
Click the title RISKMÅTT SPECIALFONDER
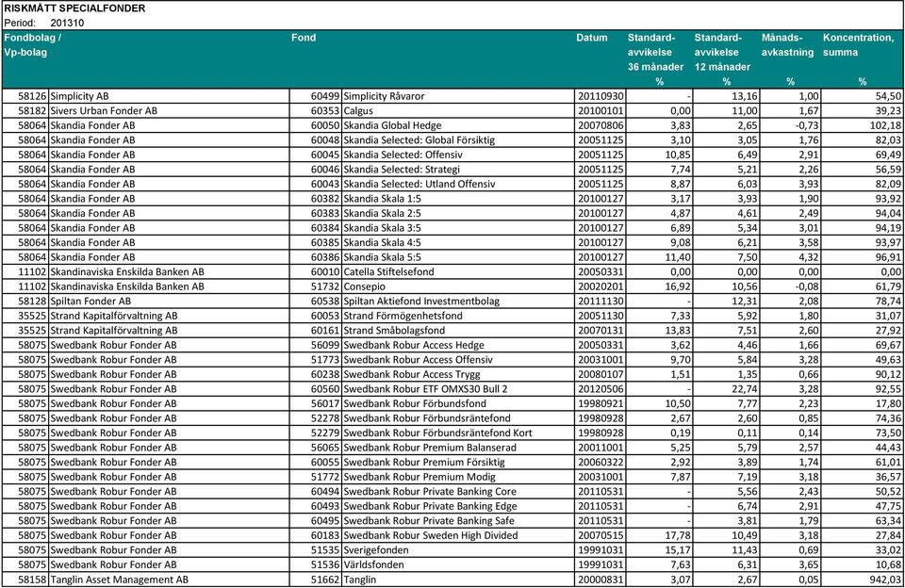(74, 8)
